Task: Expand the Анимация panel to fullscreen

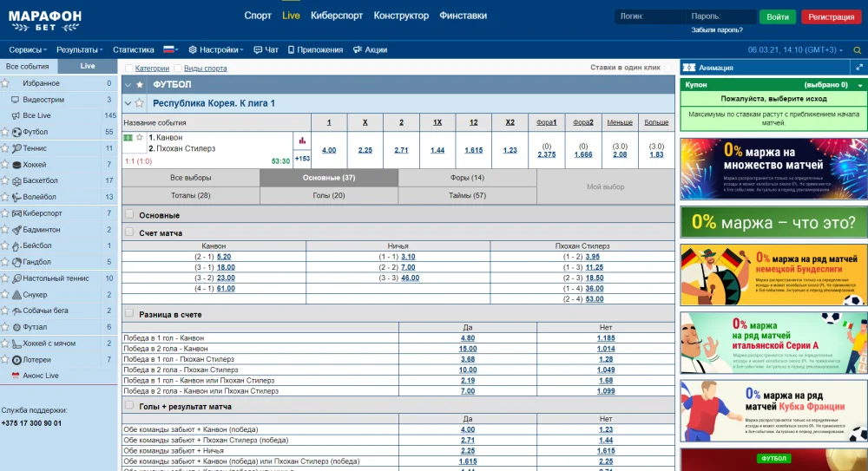Action: click(860, 67)
